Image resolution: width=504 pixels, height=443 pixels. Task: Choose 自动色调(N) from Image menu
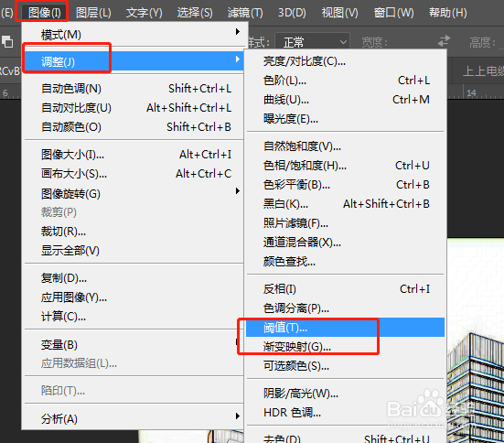(134, 89)
